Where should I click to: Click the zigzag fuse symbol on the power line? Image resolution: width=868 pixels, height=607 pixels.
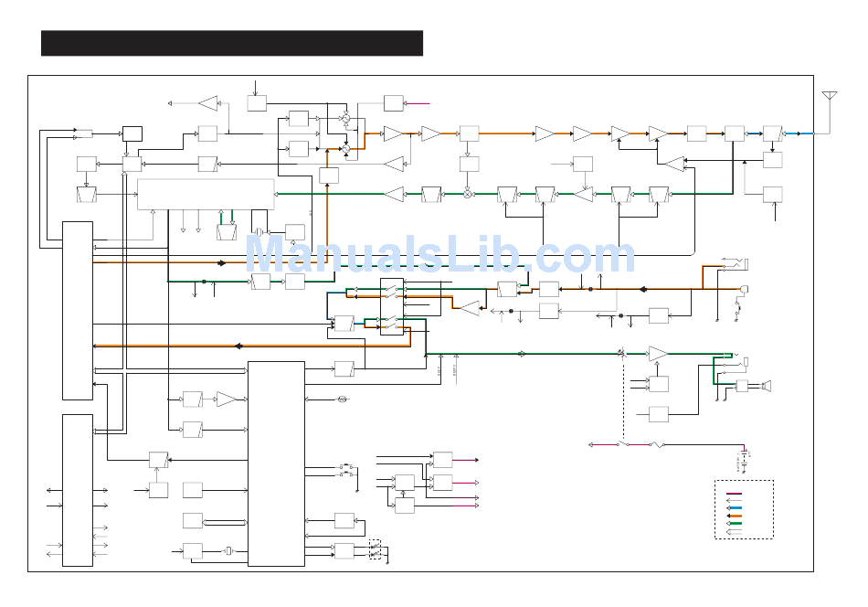(x=657, y=444)
